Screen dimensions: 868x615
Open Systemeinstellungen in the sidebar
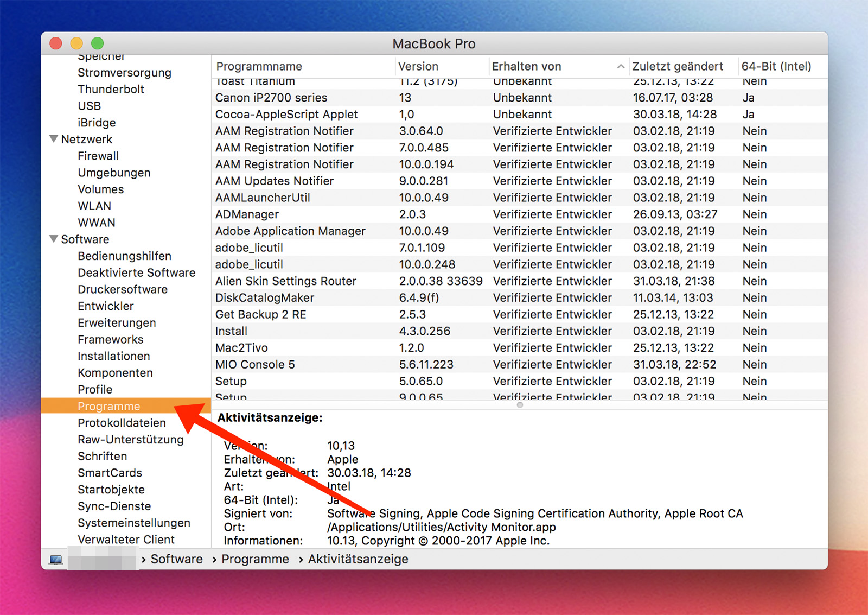pyautogui.click(x=134, y=523)
